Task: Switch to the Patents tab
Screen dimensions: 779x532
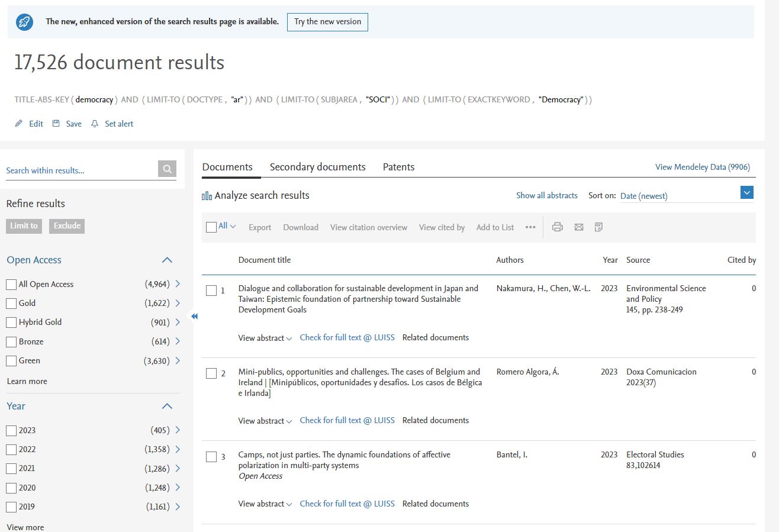Action: click(398, 167)
